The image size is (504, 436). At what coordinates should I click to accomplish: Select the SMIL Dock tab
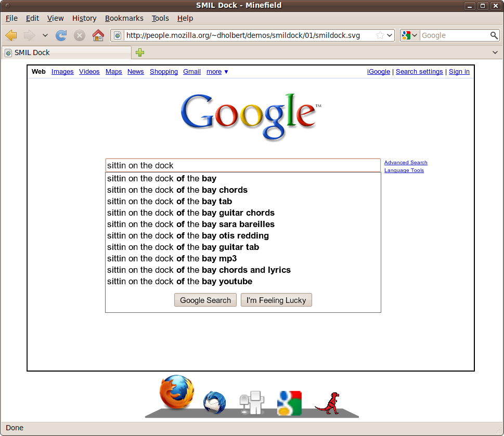point(67,52)
